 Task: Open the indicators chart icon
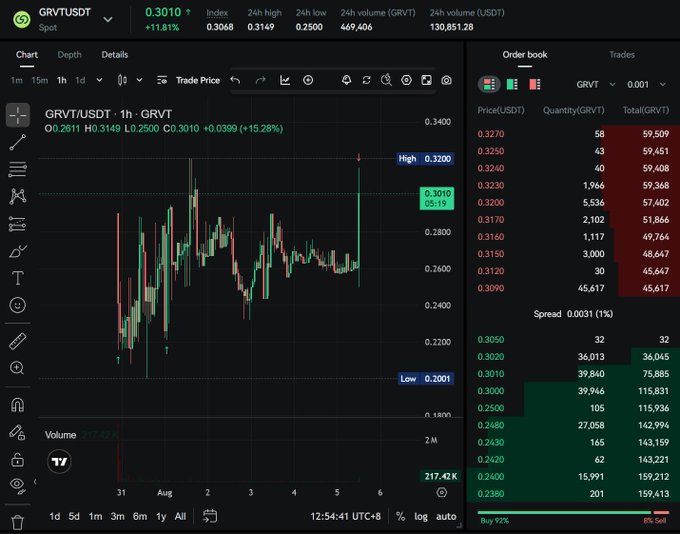[x=285, y=80]
